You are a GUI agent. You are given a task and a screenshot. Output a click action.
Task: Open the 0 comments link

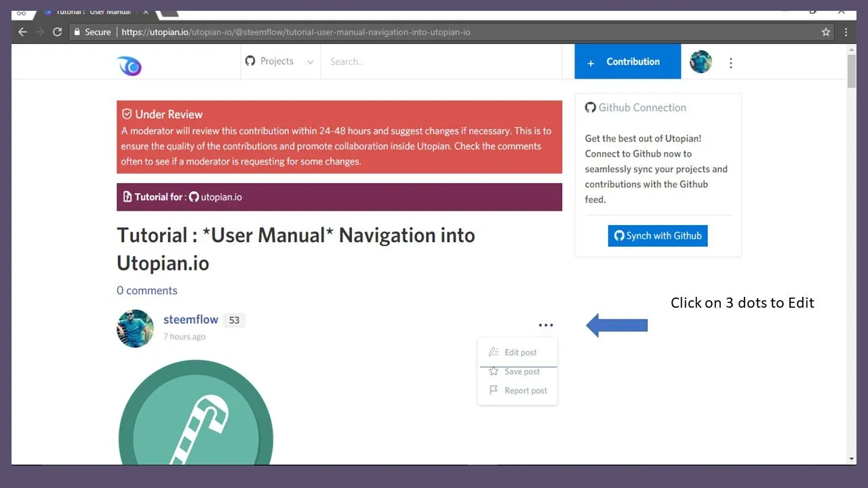click(x=147, y=290)
